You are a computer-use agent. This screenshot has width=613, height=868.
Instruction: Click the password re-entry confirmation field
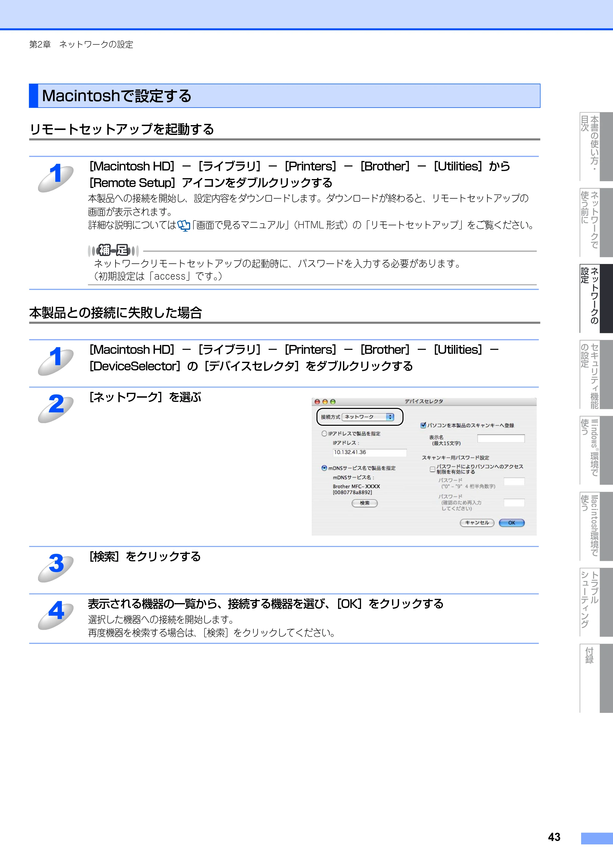(x=514, y=503)
